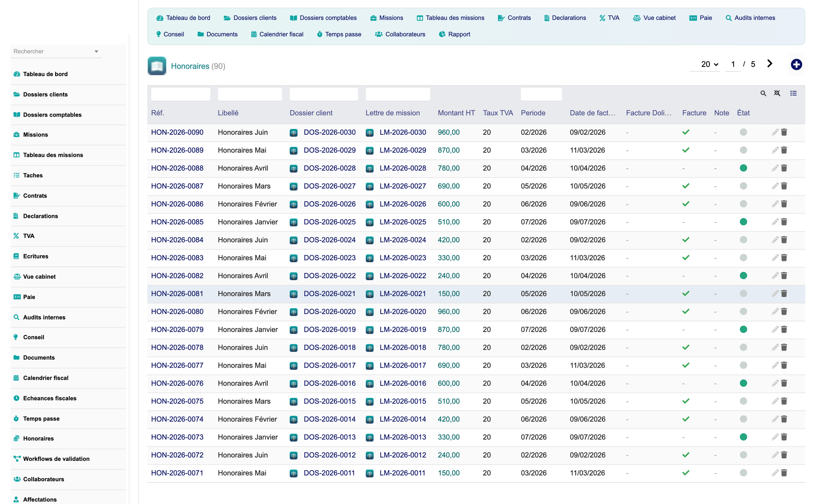
Task: Click the Facture checkmark for HON-2026-0080
Action: point(686,312)
